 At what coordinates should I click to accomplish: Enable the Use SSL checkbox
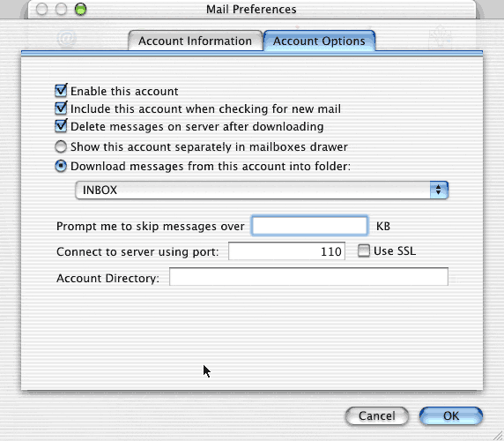pos(364,250)
